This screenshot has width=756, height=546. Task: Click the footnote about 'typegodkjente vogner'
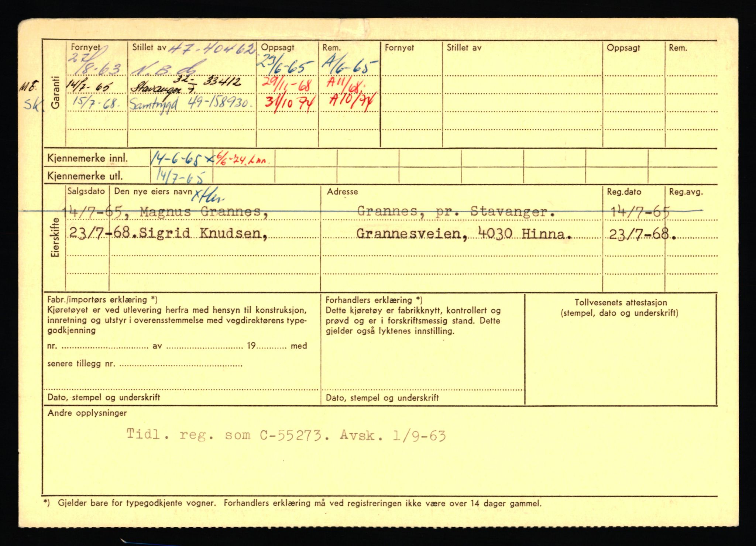pos(292,503)
